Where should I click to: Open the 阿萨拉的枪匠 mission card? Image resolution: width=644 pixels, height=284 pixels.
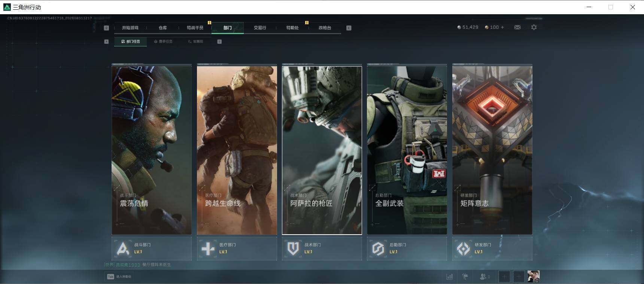322,150
